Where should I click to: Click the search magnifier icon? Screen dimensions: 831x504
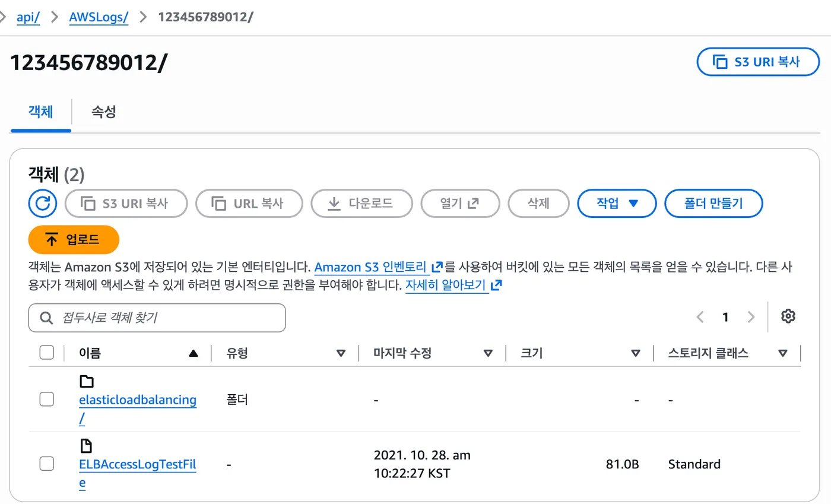click(x=46, y=318)
